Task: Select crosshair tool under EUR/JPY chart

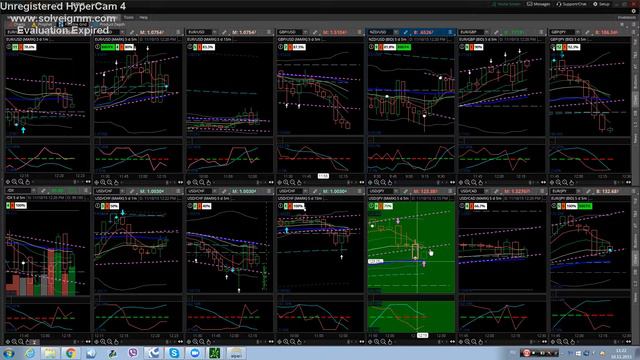Action: [553, 342]
